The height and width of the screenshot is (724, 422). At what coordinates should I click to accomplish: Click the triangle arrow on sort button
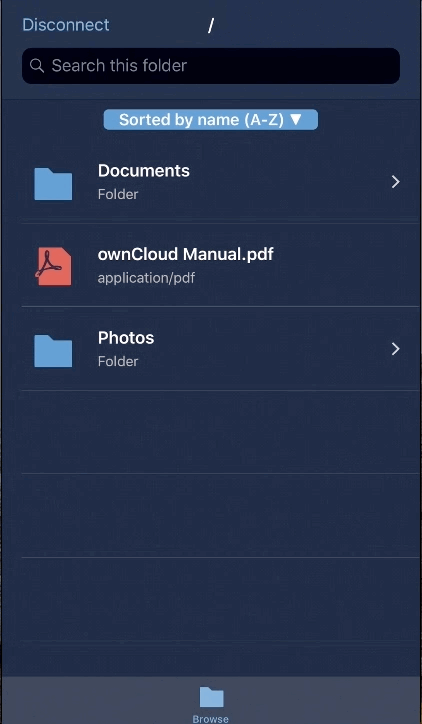point(295,119)
